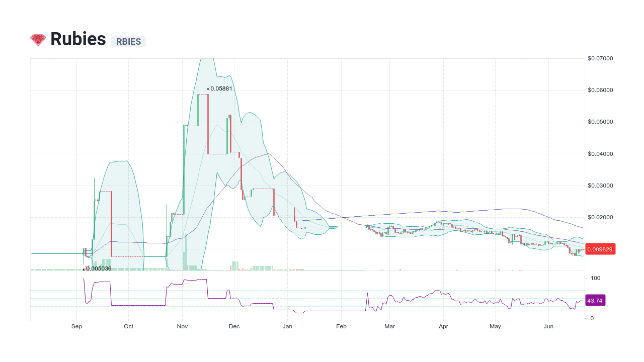The image size is (644, 362).
Task: Click the $0.05000 price axis label
Action: click(600, 122)
